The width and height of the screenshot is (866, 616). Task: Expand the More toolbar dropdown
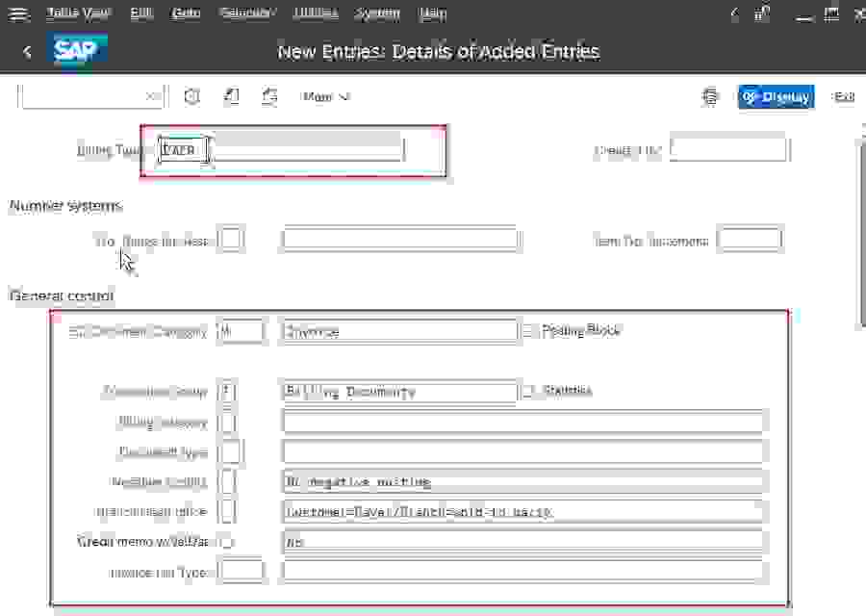point(325,96)
